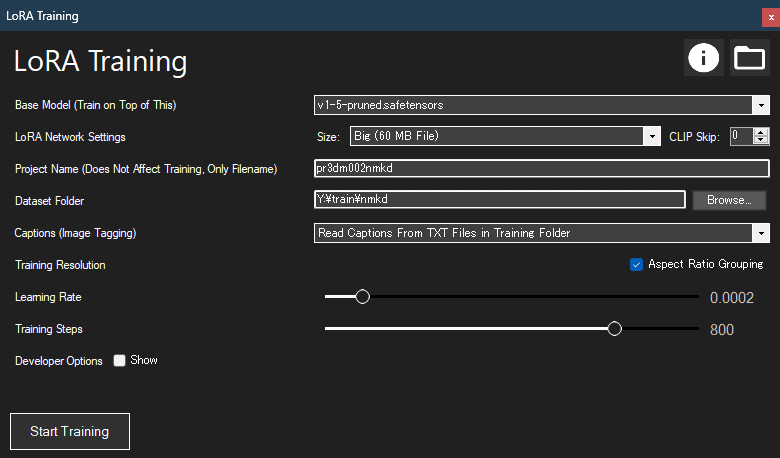Viewport: 780px width, 458px height.
Task: Disable Aspect Ratio Grouping checkbox
Action: tap(636, 264)
